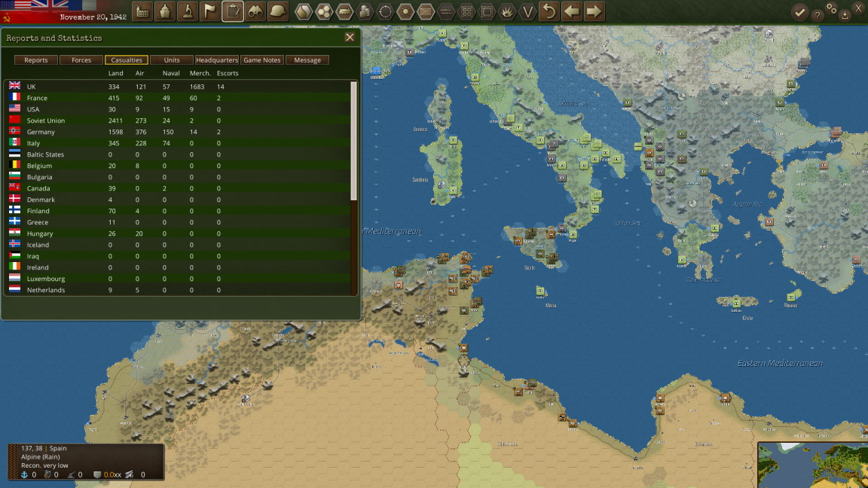
Task: Click the date 'November 20, 1942'
Action: 93,17
